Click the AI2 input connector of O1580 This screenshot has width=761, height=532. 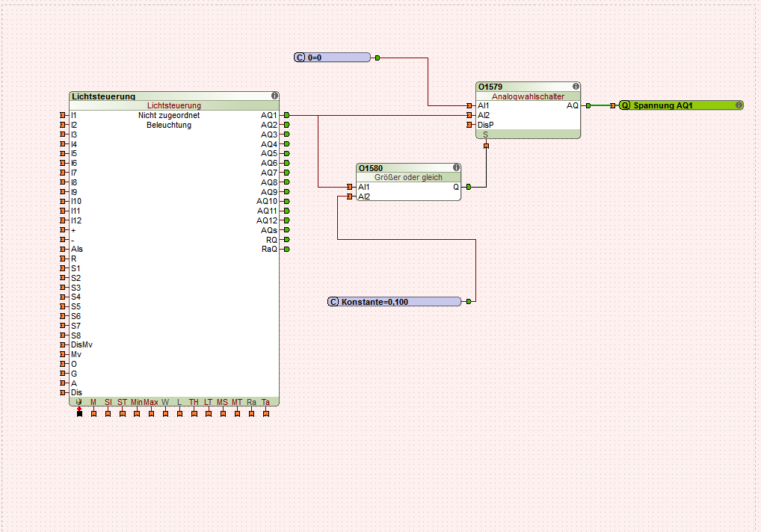tap(349, 197)
